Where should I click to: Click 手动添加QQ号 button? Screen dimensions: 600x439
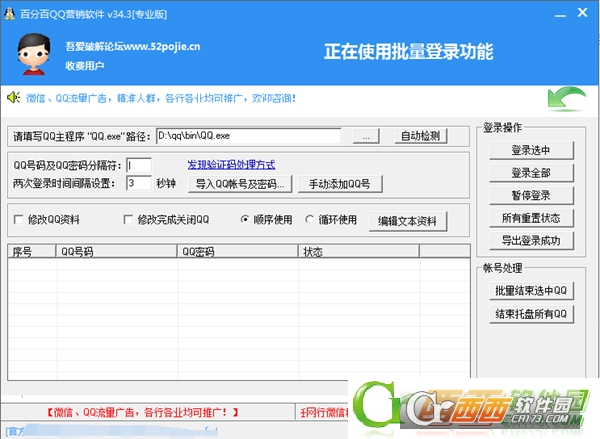[x=340, y=184]
